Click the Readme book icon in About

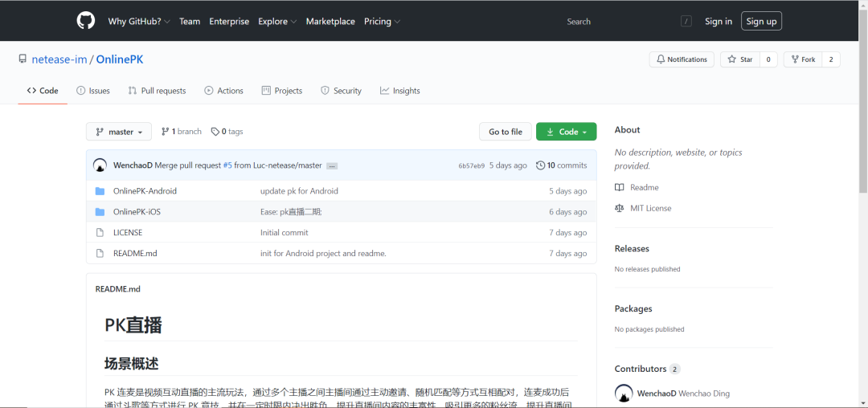coord(620,187)
